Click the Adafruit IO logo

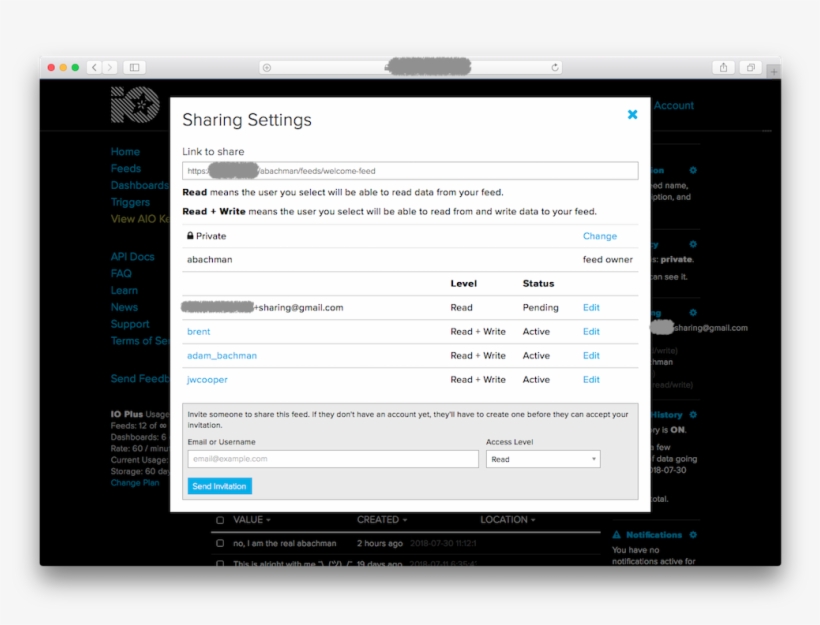tap(137, 106)
